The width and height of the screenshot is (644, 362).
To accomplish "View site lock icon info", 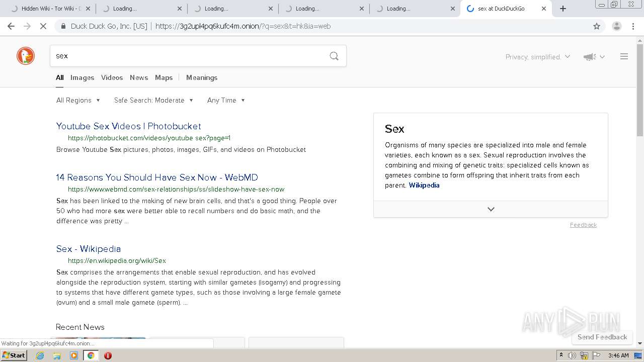I will (63, 26).
